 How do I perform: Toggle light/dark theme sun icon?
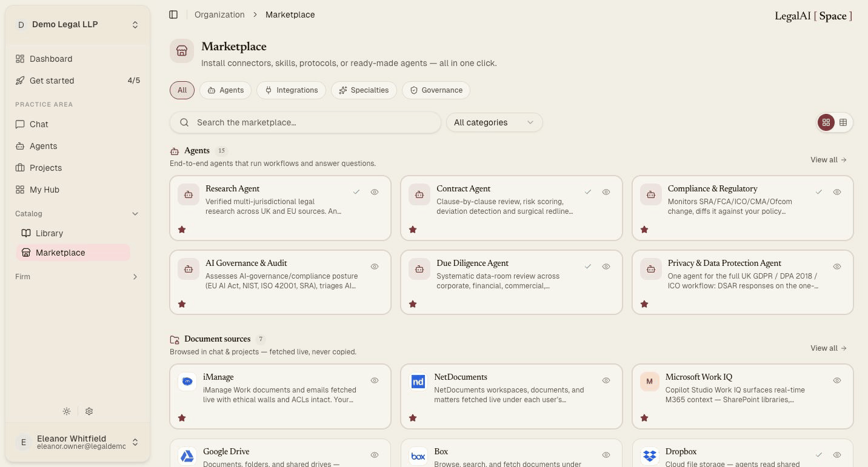67,411
